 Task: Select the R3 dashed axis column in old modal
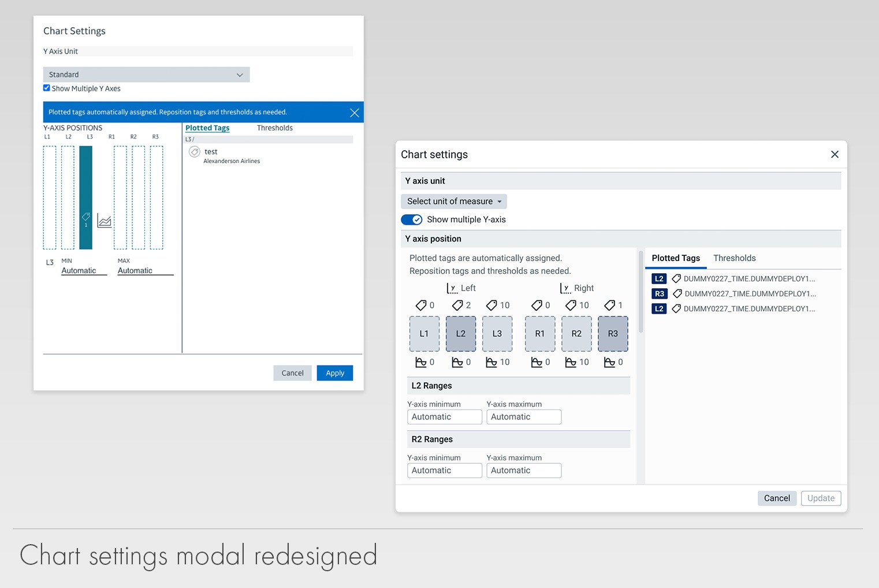157,198
